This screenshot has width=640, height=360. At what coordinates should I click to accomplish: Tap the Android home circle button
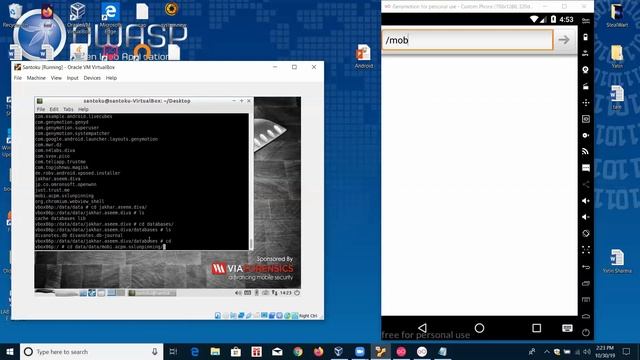tap(480, 328)
